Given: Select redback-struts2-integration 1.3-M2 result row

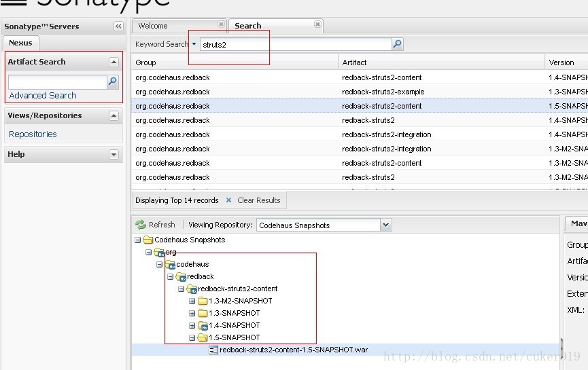Looking at the screenshot, I should [360, 149].
